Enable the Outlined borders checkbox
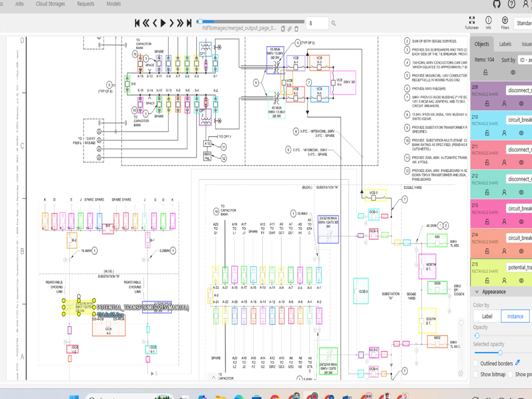This screenshot has width=532, height=399. click(476, 363)
